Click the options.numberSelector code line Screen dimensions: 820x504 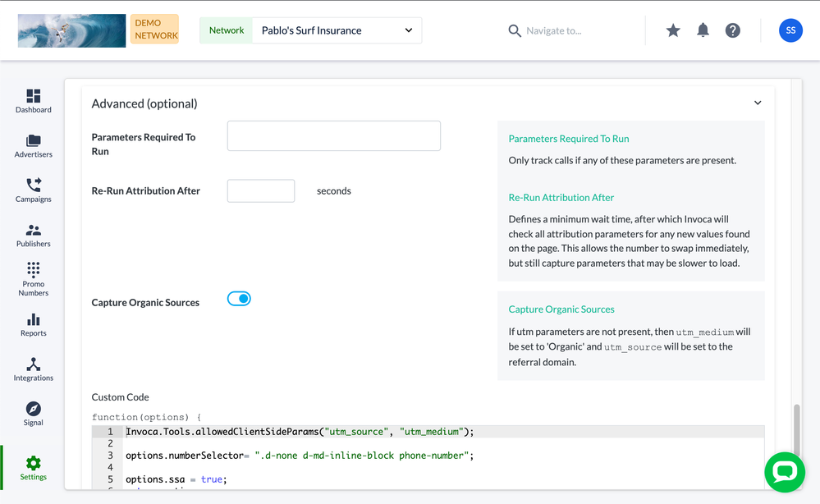tap(300, 456)
